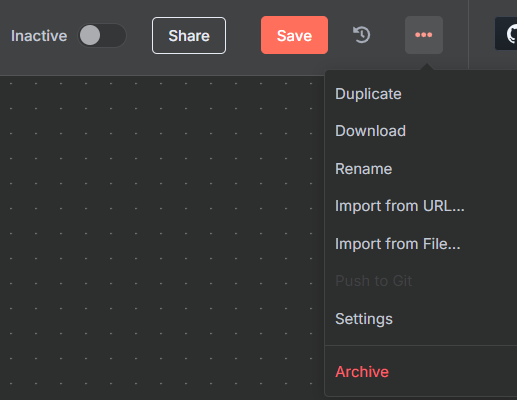517x400 pixels.
Task: Archive the workflow via the red Archive entry
Action: coord(362,372)
